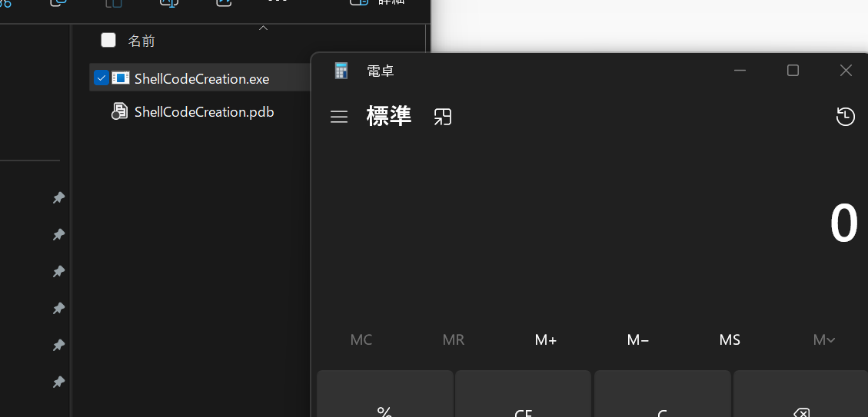Select the ShellCodeCreation.pdb file name
The width and height of the screenshot is (868, 417).
205,112
